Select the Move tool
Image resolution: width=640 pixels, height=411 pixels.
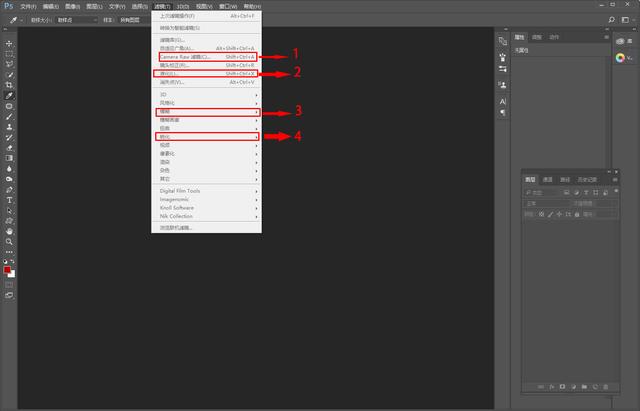click(x=9, y=43)
